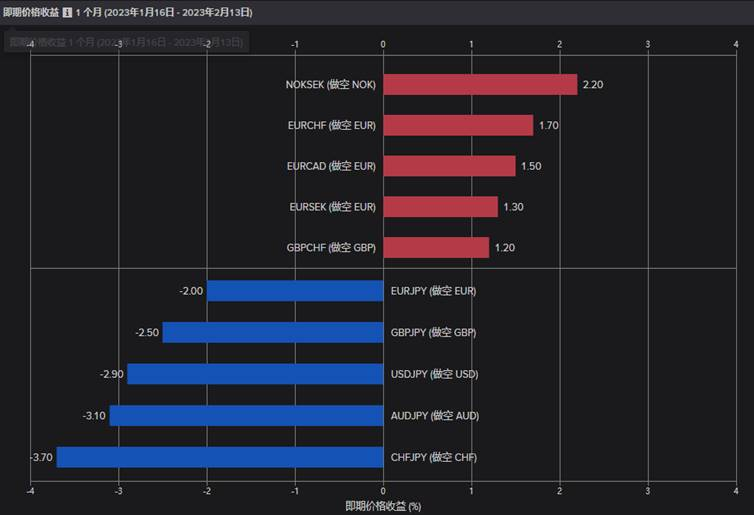
Task: Select the EURCHF red bar valued 1.70
Action: pos(458,125)
